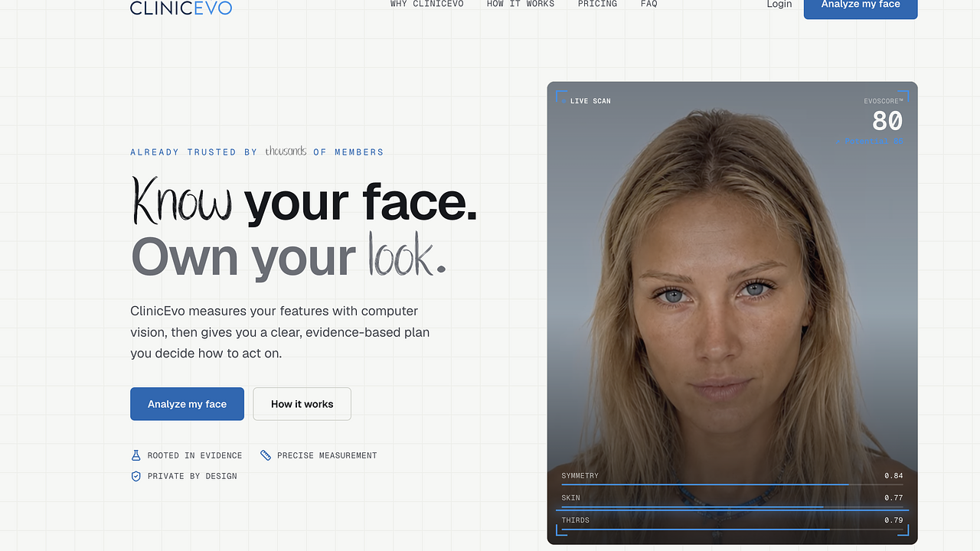Click the EvoScore value 80
The image size is (980, 551).
click(x=887, y=121)
